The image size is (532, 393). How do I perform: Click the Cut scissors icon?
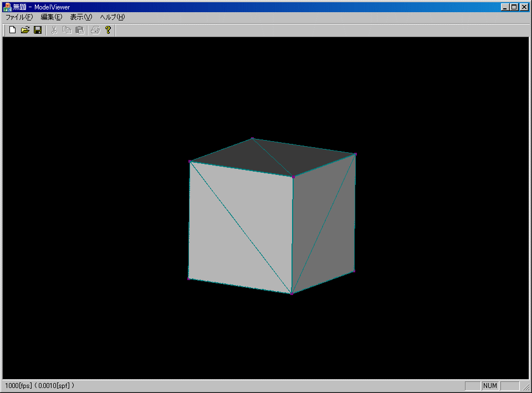(54, 30)
